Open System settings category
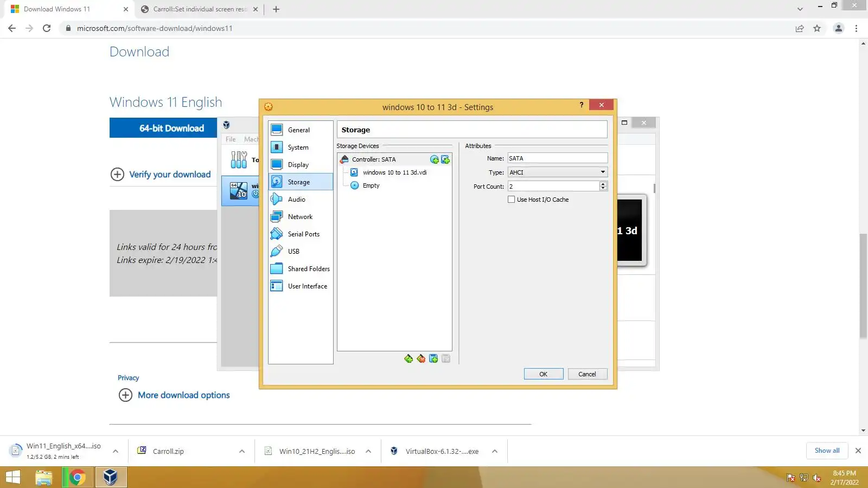The width and height of the screenshot is (868, 488). pos(301,147)
